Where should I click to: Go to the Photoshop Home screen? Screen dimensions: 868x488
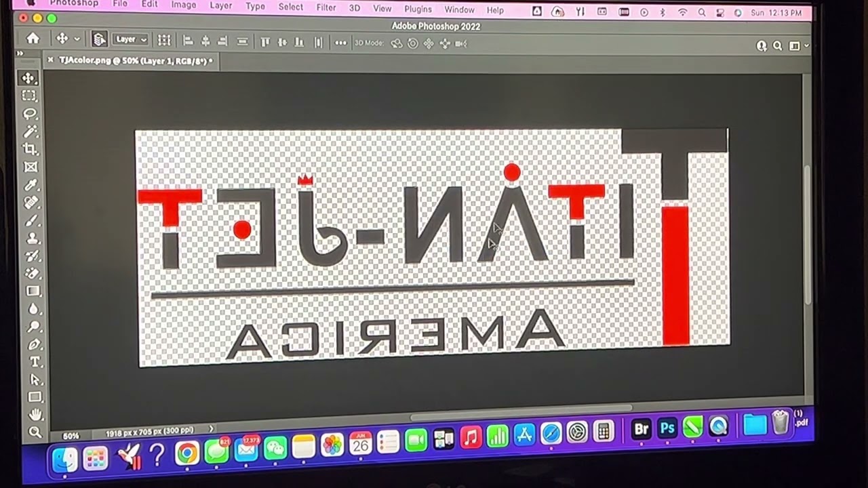[x=33, y=39]
